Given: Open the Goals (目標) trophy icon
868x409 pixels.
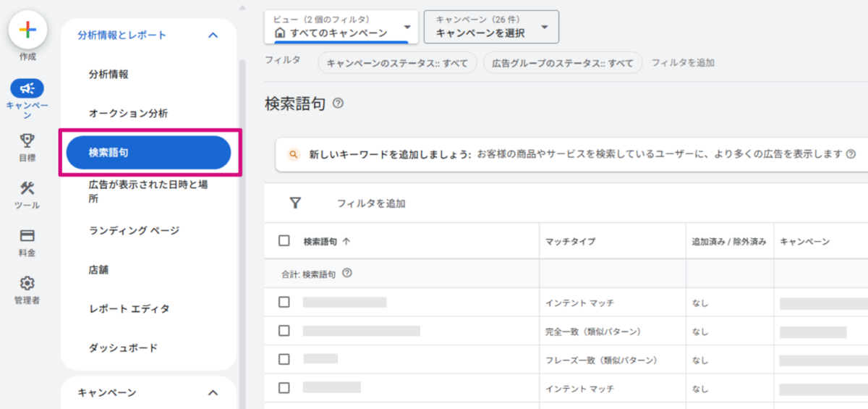Looking at the screenshot, I should tap(27, 140).
